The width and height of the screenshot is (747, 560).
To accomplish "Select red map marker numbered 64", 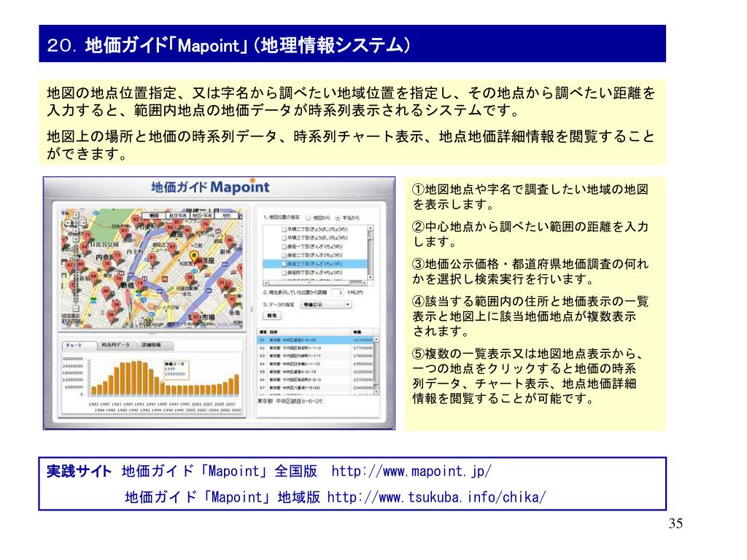I will click(85, 246).
